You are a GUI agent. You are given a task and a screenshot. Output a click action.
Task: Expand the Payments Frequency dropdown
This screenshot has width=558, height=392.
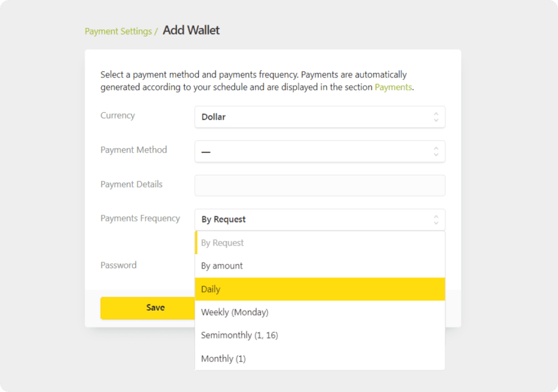(320, 219)
